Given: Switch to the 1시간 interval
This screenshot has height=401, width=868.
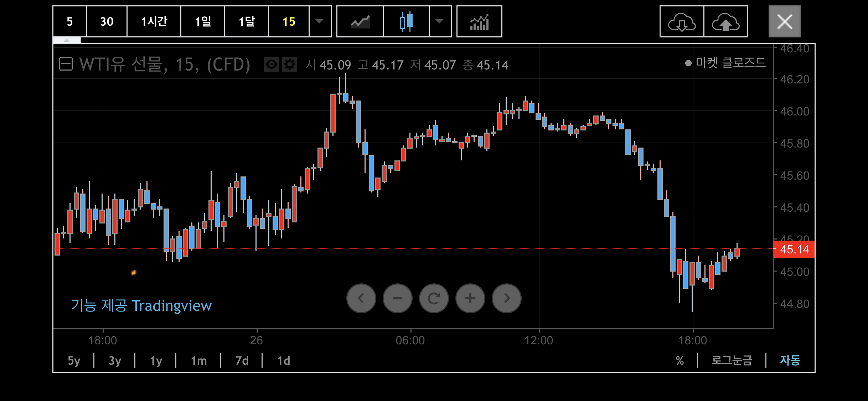Looking at the screenshot, I should [154, 21].
